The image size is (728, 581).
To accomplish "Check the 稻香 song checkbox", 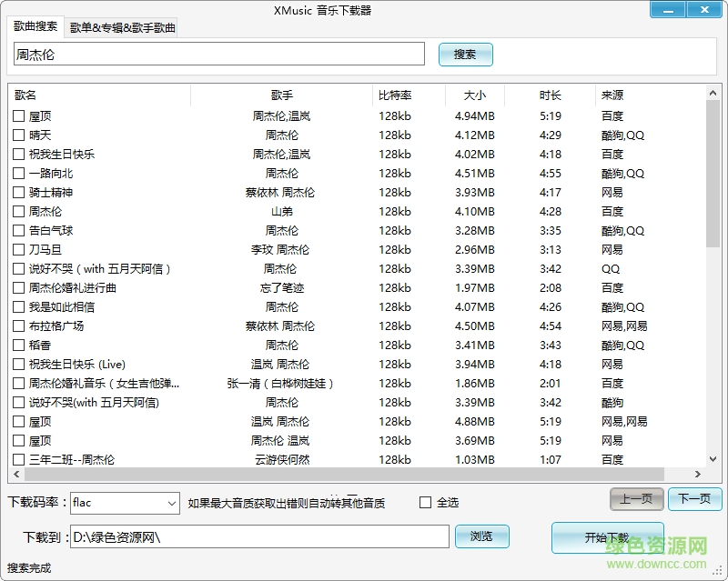I will [x=16, y=345].
